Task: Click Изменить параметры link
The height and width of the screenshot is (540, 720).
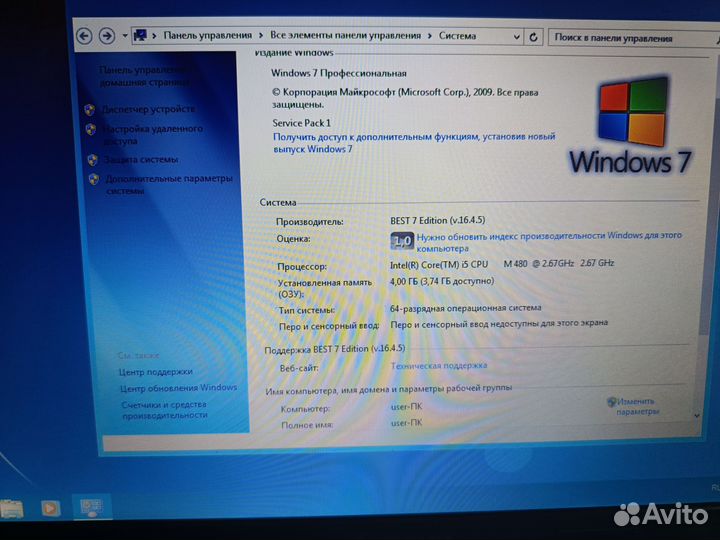Action: tap(636, 406)
